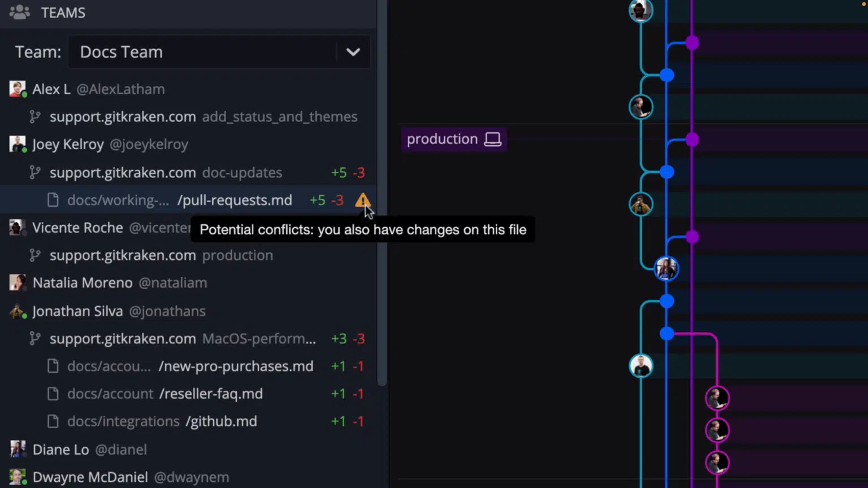Click file icon for github.md
Image resolution: width=868 pixels, height=488 pixels.
(x=53, y=421)
